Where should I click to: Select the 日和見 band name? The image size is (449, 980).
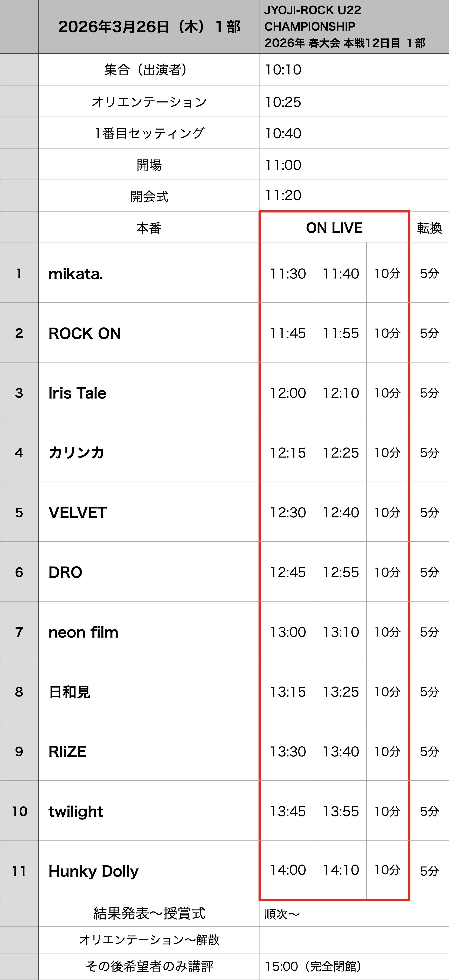[x=70, y=692]
